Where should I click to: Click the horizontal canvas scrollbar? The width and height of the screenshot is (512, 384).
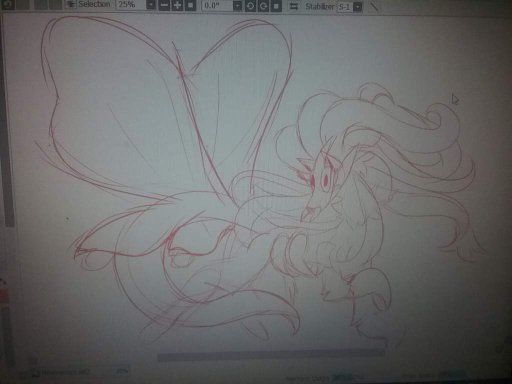pyautogui.click(x=271, y=356)
